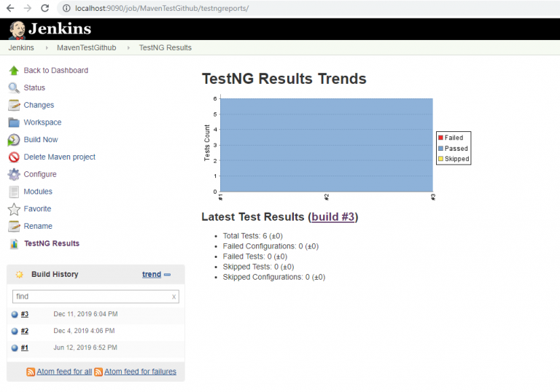Click the blue status ball for build #2
The image size is (560, 392).
[15, 332]
